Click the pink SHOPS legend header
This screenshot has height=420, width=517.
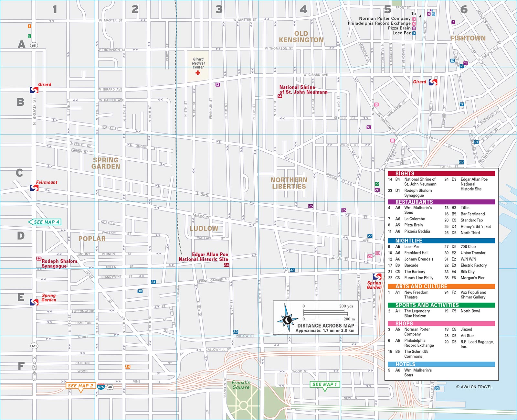point(441,323)
